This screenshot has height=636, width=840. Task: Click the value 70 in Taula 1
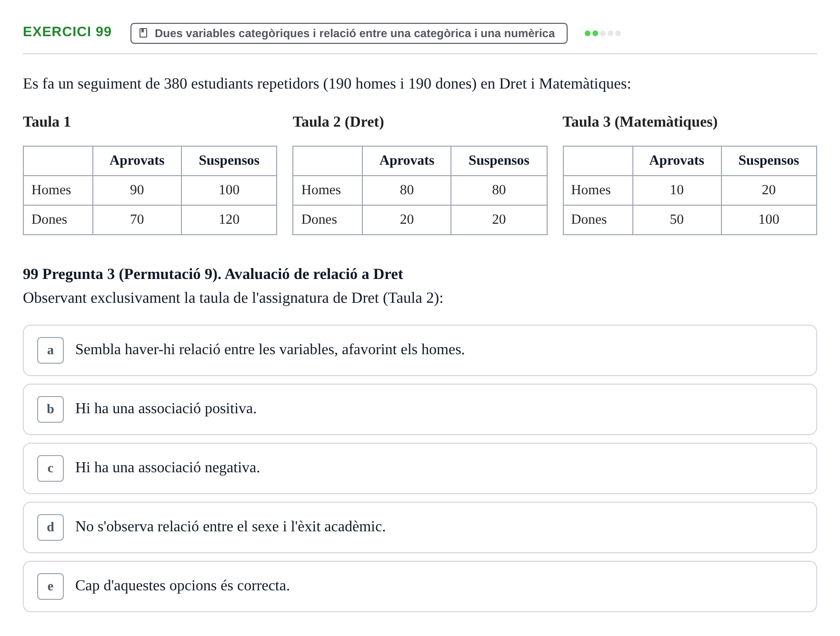click(x=137, y=219)
